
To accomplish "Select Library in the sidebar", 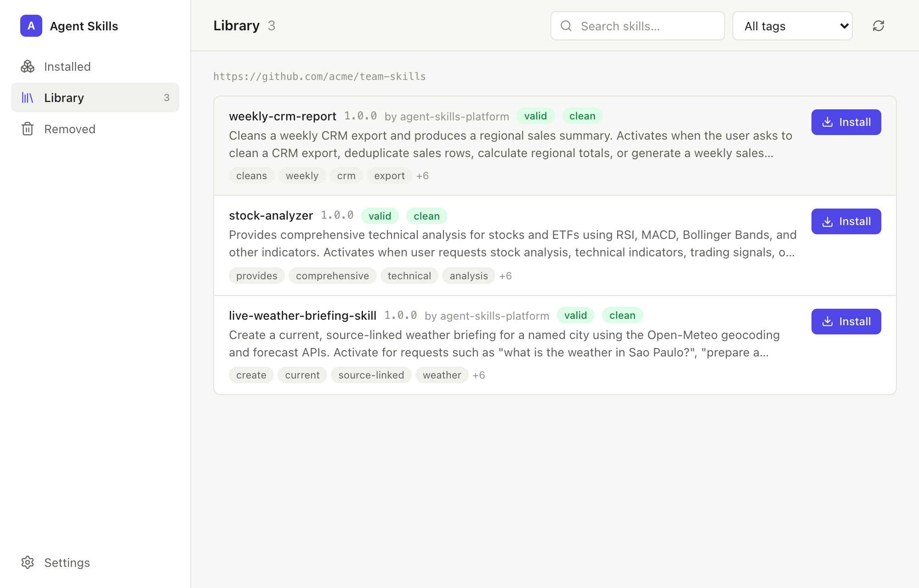I will (95, 97).
